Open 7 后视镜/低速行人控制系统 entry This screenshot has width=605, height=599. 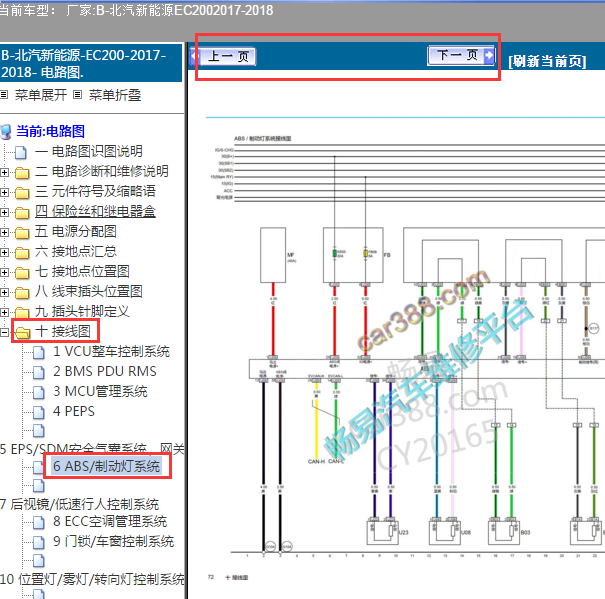click(x=79, y=504)
